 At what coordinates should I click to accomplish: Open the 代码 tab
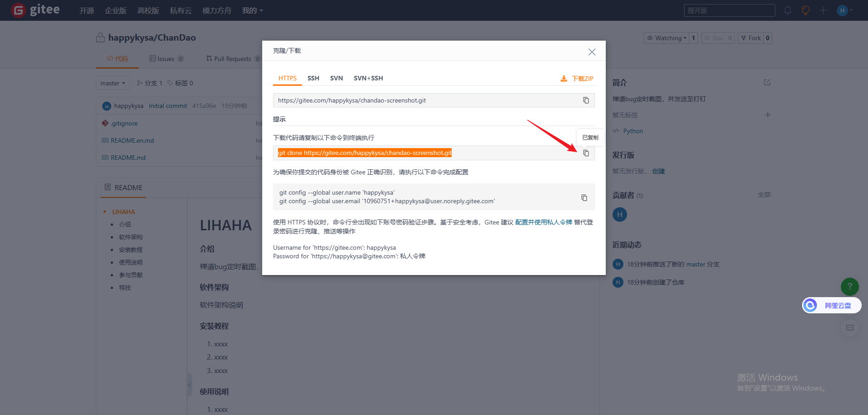tap(117, 59)
